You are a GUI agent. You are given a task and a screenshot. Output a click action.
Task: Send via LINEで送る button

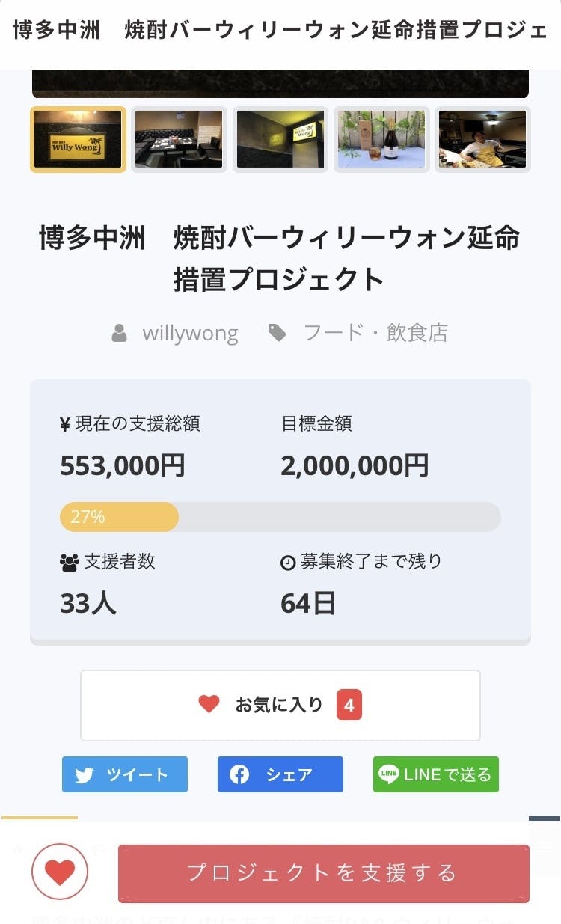click(436, 774)
